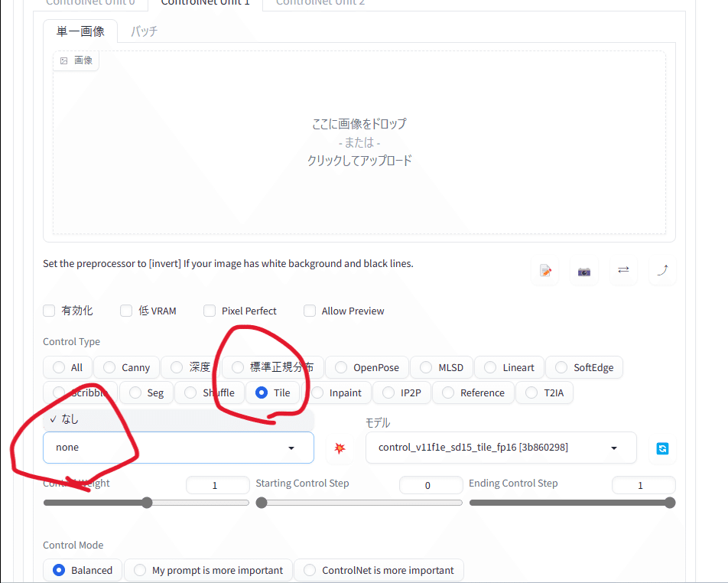Run preprocessor with the explosion icon
Viewport: 728px width, 583px height.
tap(340, 448)
